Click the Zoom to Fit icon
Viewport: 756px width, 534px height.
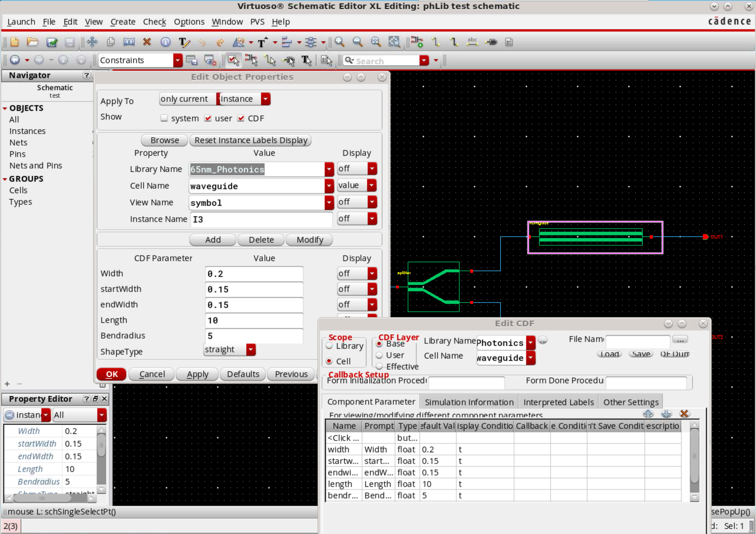click(376, 42)
